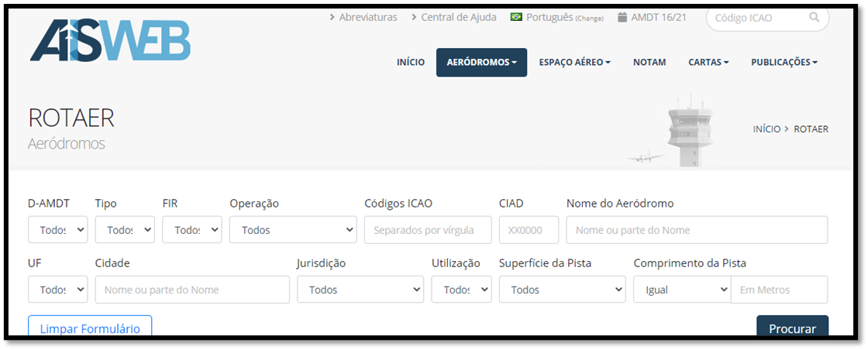Click the search magnifier icon

tap(814, 17)
